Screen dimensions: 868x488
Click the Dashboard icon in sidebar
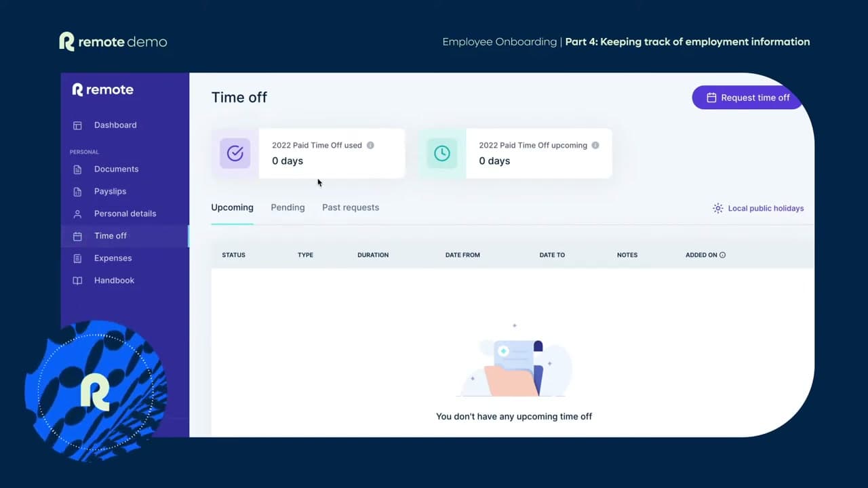point(77,125)
